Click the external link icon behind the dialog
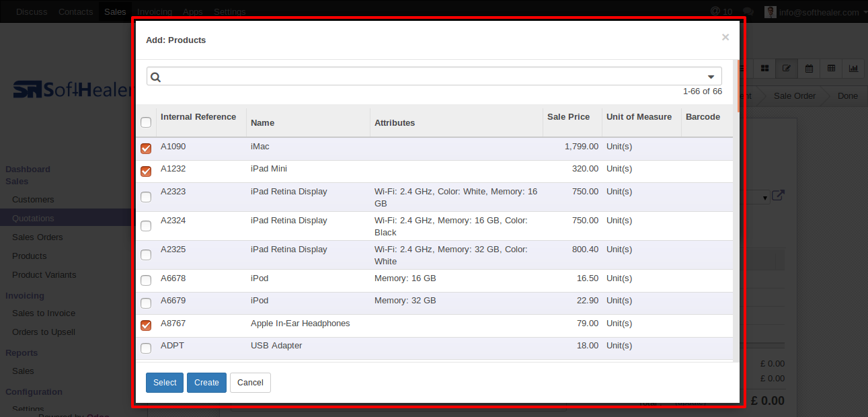Screen dimensions: 868x417 tap(778, 196)
